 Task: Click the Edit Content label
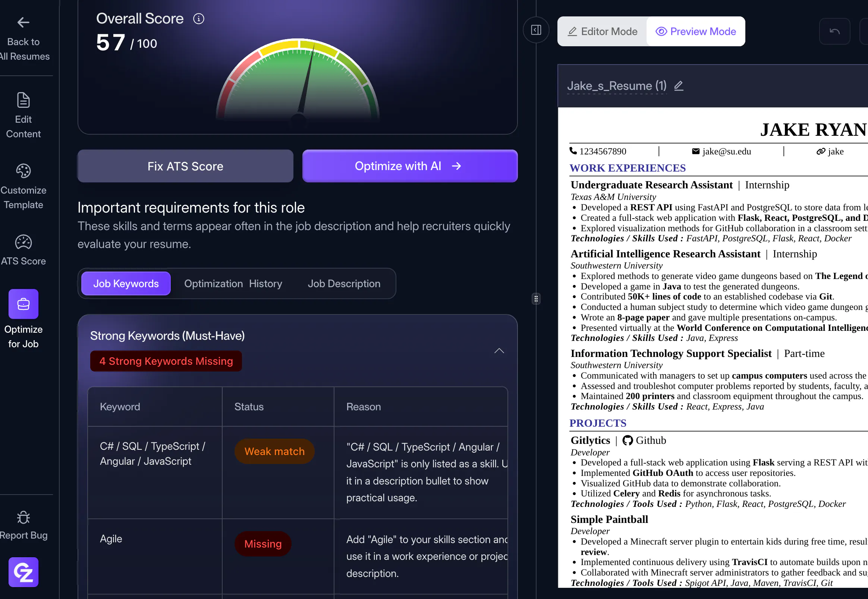(x=23, y=127)
